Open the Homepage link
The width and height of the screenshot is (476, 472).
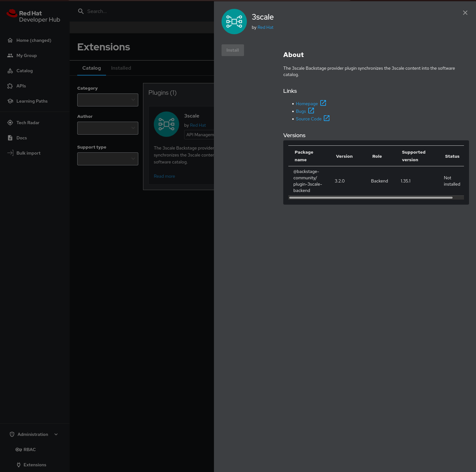307,104
